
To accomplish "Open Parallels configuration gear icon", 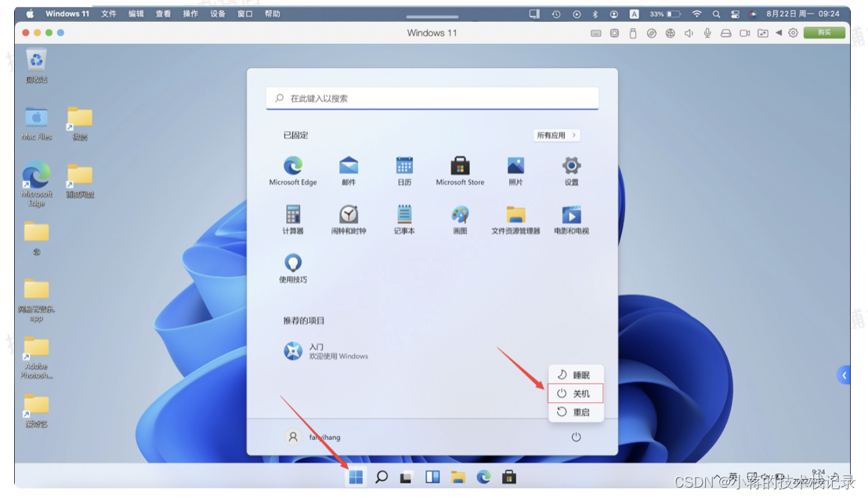I will 794,33.
